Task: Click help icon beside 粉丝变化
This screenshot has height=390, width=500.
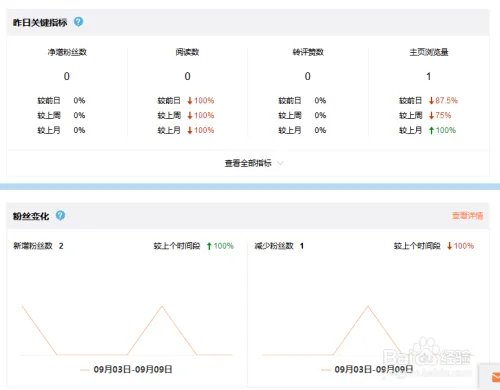Action: click(x=60, y=215)
